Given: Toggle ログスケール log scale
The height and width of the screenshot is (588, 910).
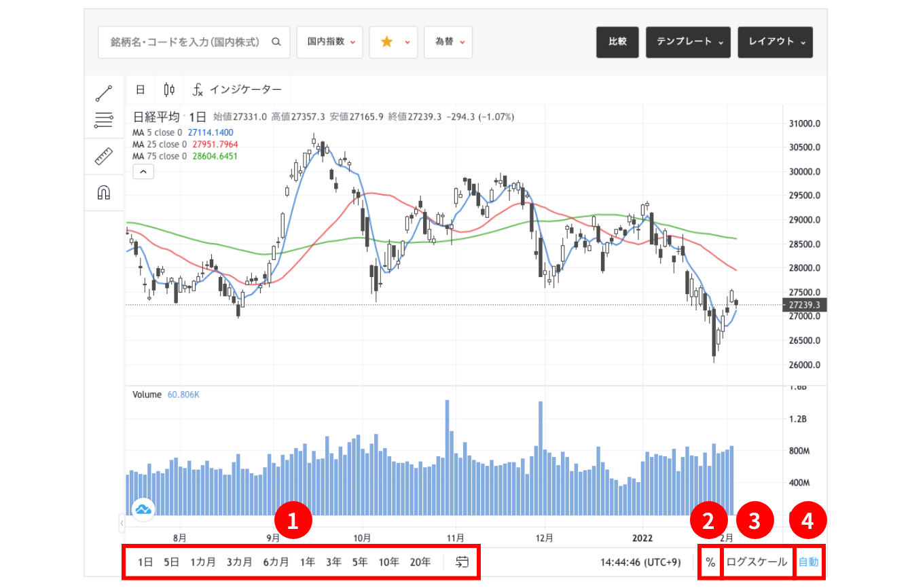Looking at the screenshot, I should click(x=757, y=562).
